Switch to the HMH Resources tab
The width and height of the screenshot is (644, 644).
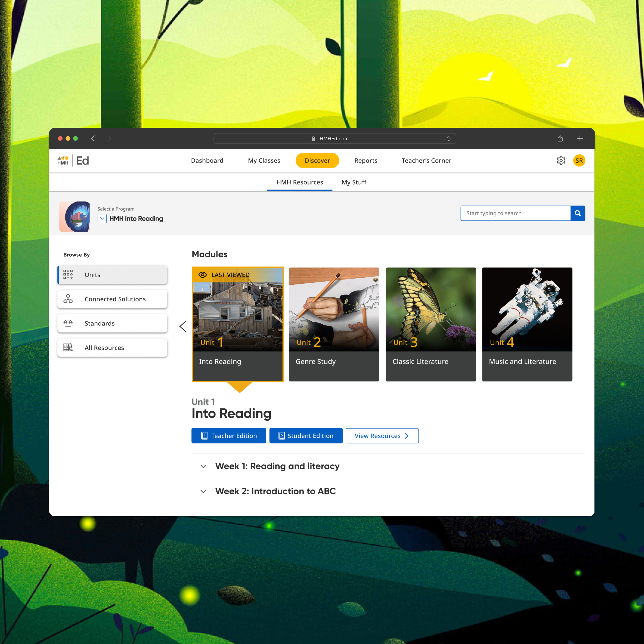pos(300,182)
